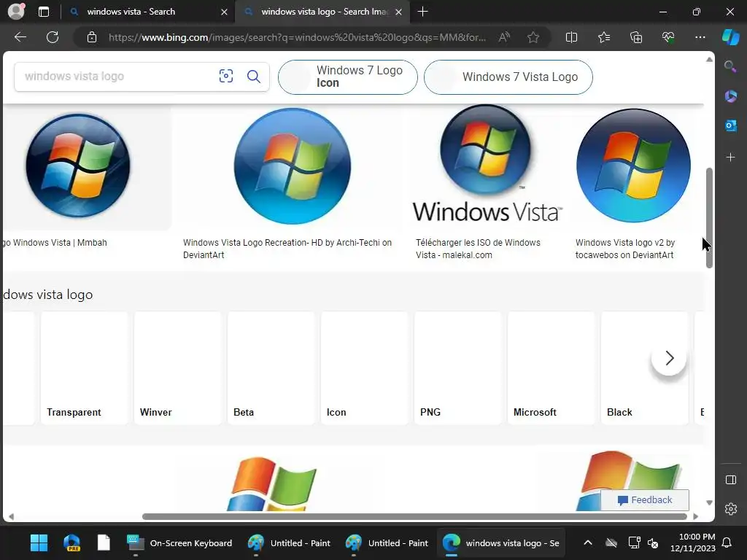Open Edge PRE taskbar icon
747x560 pixels.
[x=72, y=542]
